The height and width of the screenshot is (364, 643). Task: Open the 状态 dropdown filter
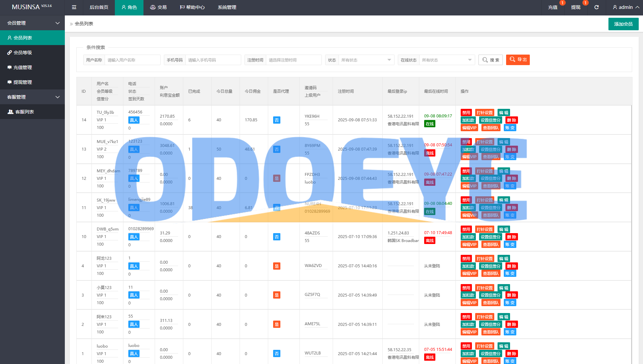click(x=366, y=60)
